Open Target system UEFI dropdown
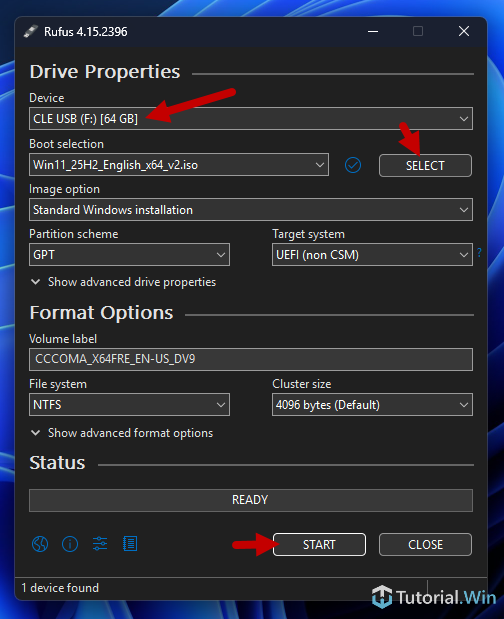504x619 pixels. click(372, 255)
